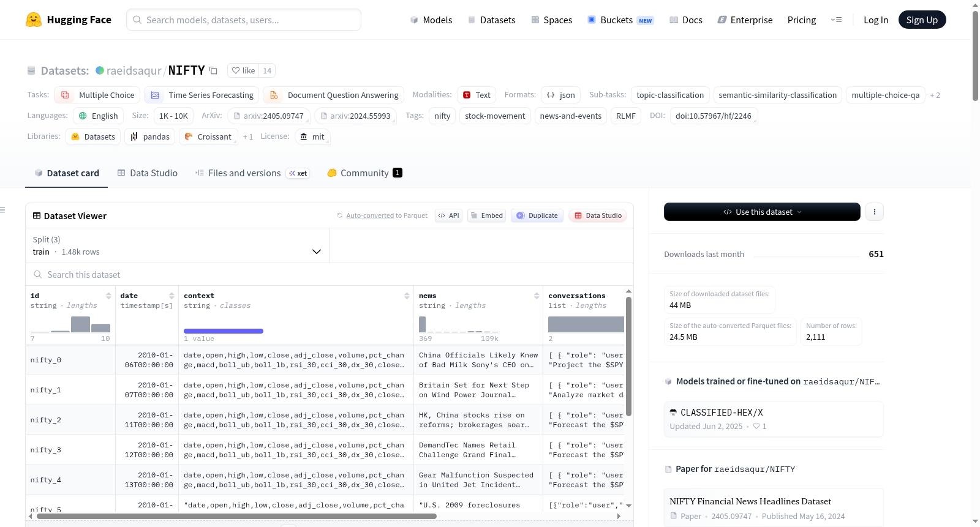Duplicate the dataset
This screenshot has height=527, width=980.
coord(537,215)
